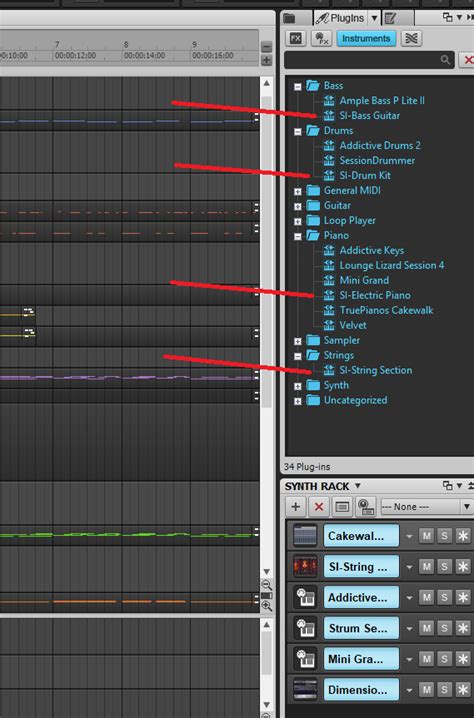Open the Addictive... synth in rack

[x=361, y=598]
